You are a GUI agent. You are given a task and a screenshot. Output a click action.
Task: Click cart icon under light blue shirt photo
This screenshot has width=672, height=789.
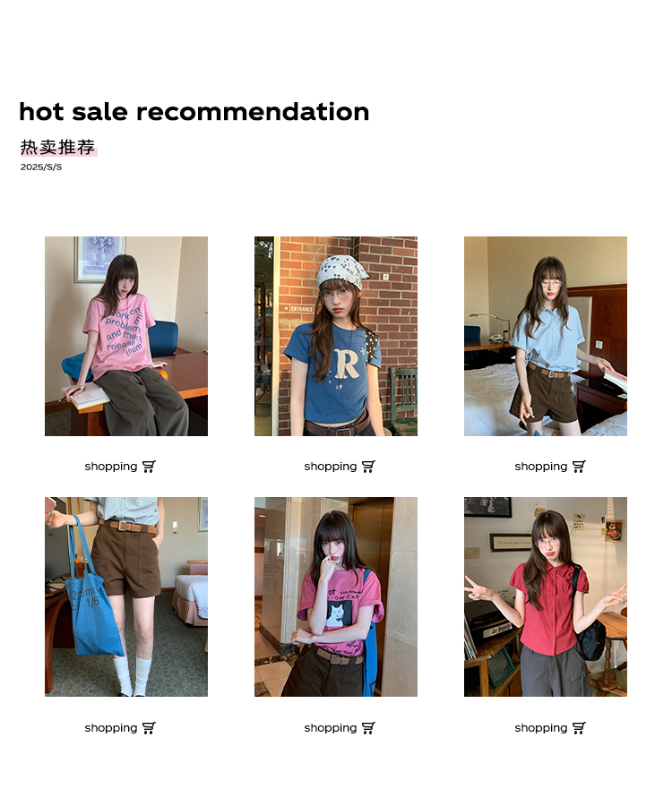pyautogui.click(x=579, y=467)
